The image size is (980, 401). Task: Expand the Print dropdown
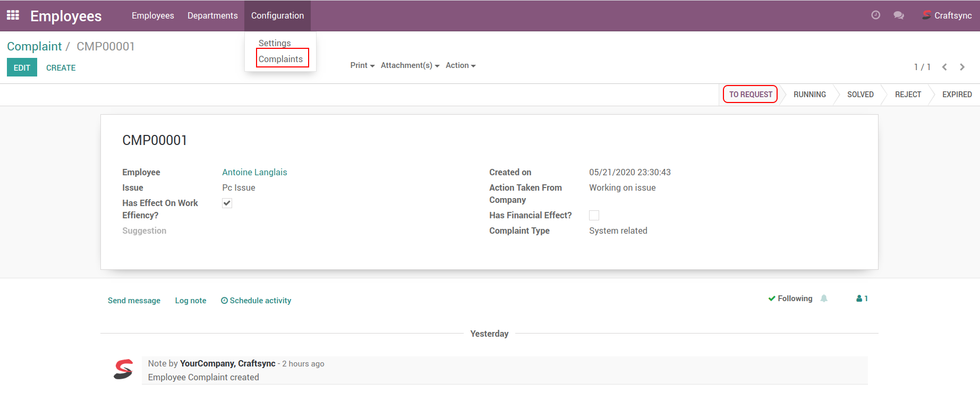[362, 65]
